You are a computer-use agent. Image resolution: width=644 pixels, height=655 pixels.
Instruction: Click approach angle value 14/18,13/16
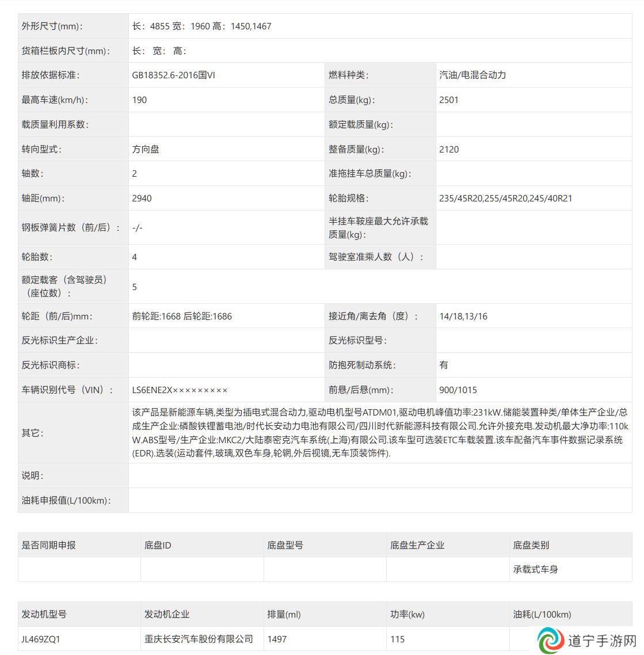click(463, 316)
